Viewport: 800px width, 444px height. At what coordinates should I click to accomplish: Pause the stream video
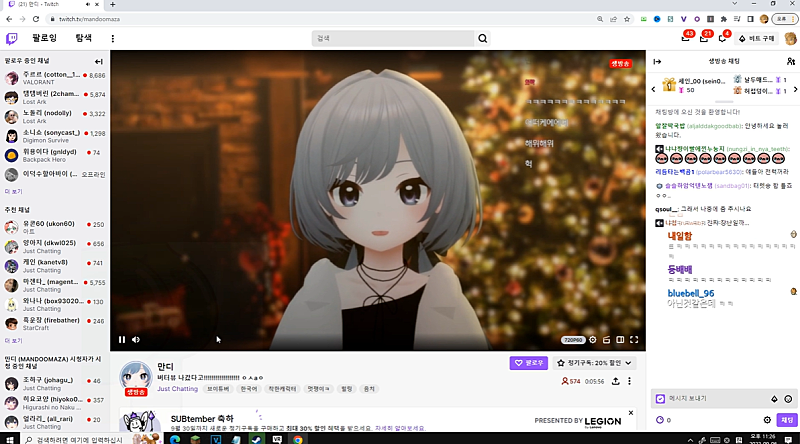pyautogui.click(x=122, y=339)
